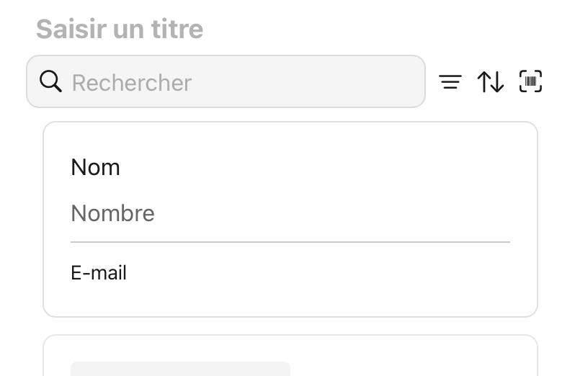Click the underline beneath Nombre placeholder
The image size is (588, 376).
point(290,242)
